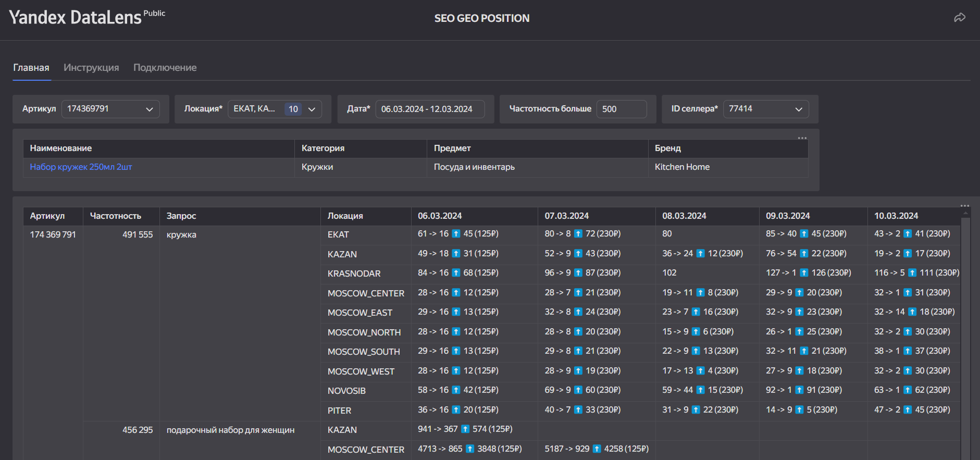The image size is (980, 460).
Task: Click the 102 value in KRASNODAR row
Action: click(x=669, y=273)
